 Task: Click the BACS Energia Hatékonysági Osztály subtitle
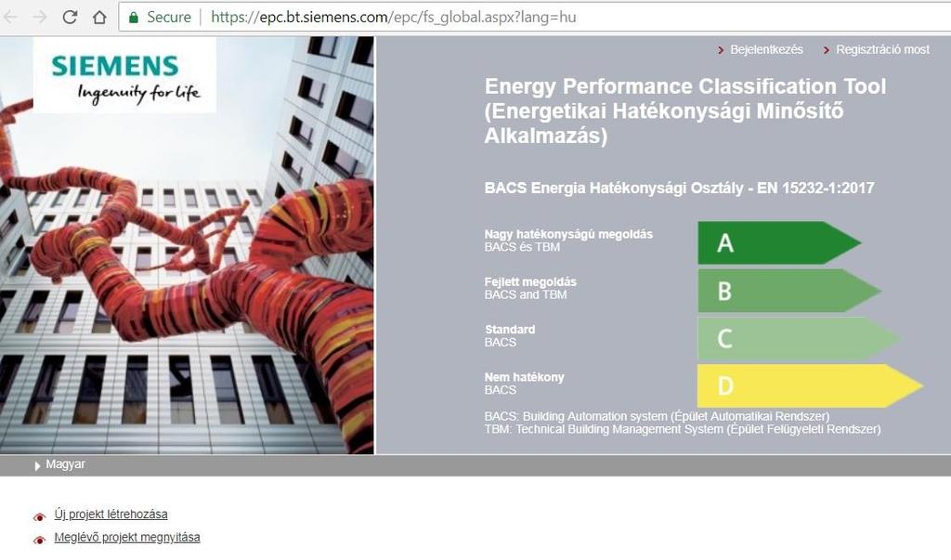679,189
